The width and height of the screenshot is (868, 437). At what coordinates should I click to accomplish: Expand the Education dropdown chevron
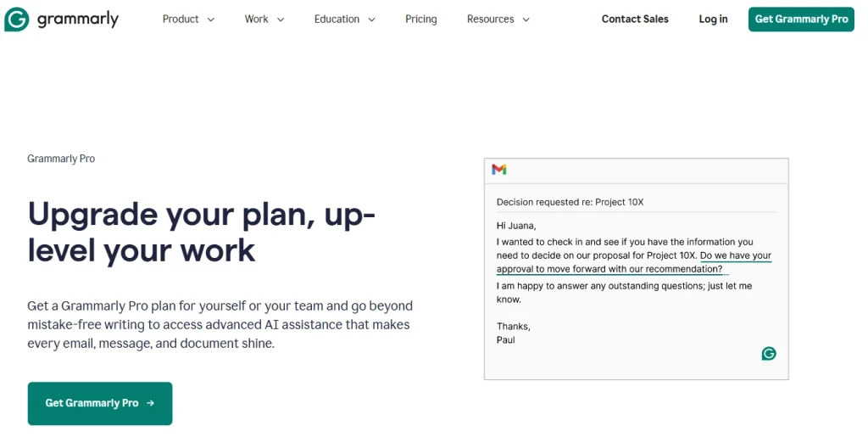tap(372, 20)
